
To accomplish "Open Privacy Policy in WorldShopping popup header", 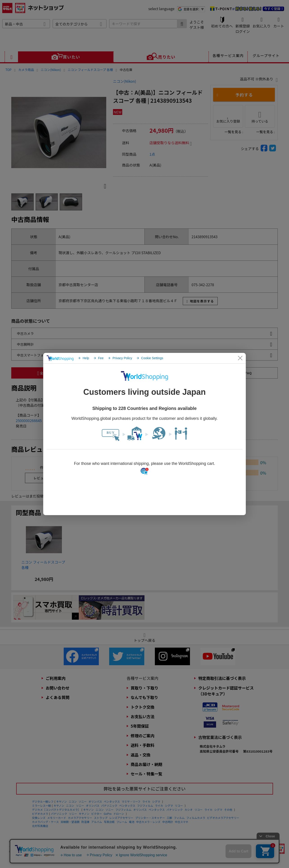I will point(120,358).
